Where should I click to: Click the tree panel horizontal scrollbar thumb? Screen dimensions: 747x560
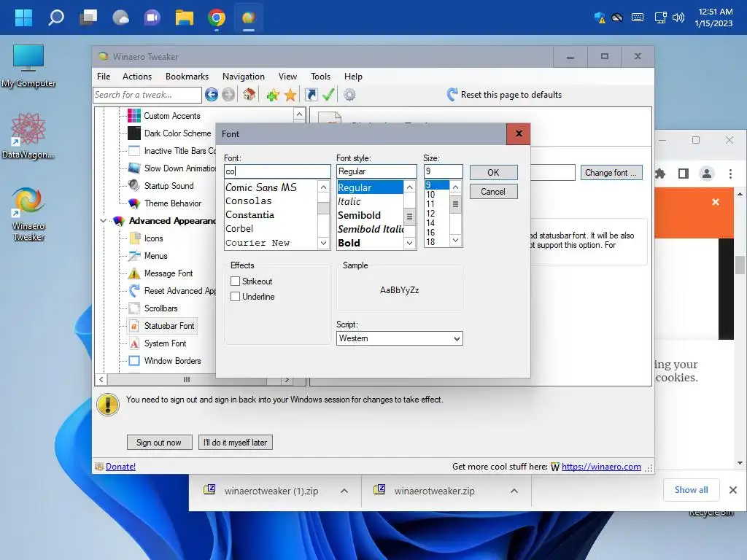[x=187, y=379]
